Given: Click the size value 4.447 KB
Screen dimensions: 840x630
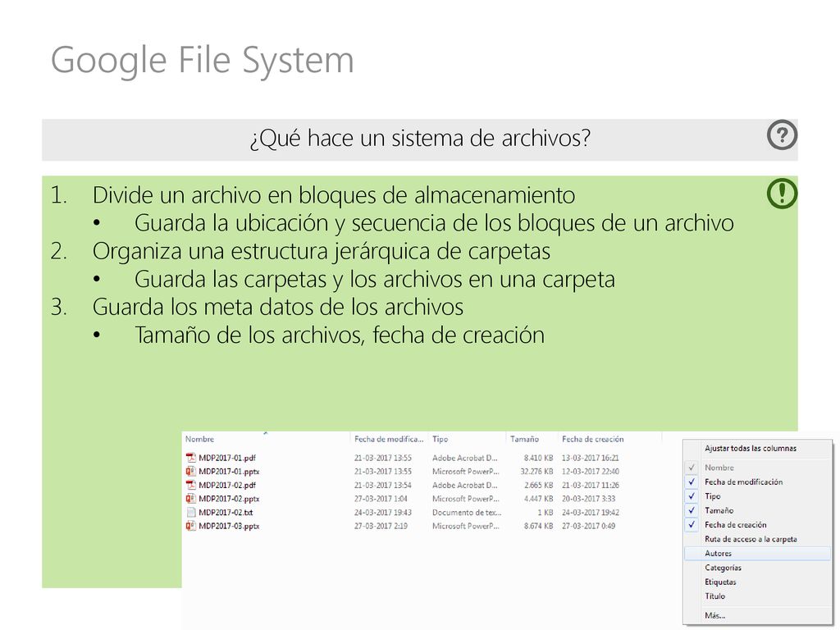Looking at the screenshot, I should coord(538,499).
